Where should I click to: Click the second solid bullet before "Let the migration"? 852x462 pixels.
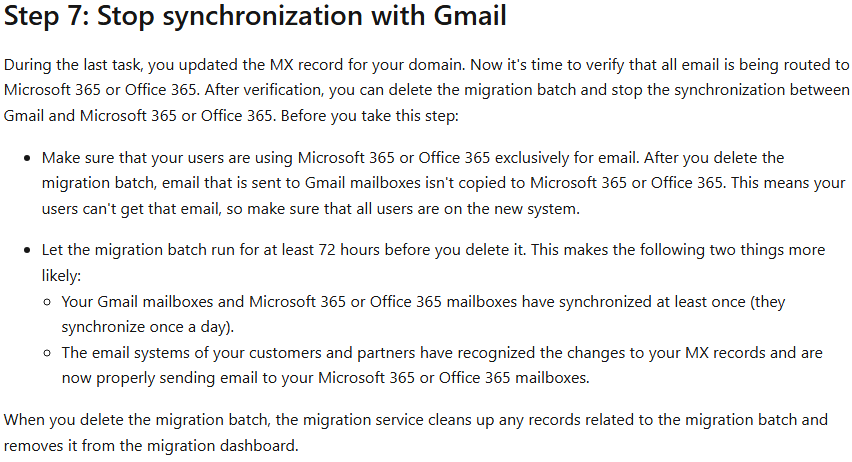click(x=27, y=251)
